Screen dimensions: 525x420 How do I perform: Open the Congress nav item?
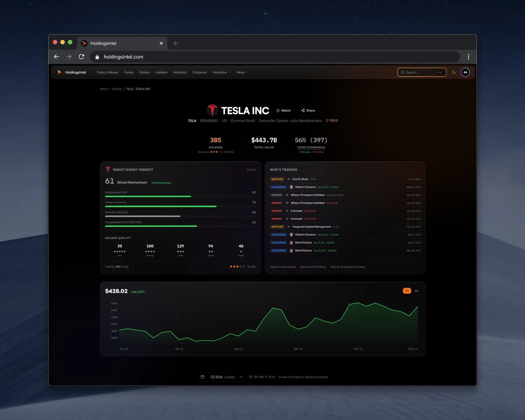click(200, 72)
